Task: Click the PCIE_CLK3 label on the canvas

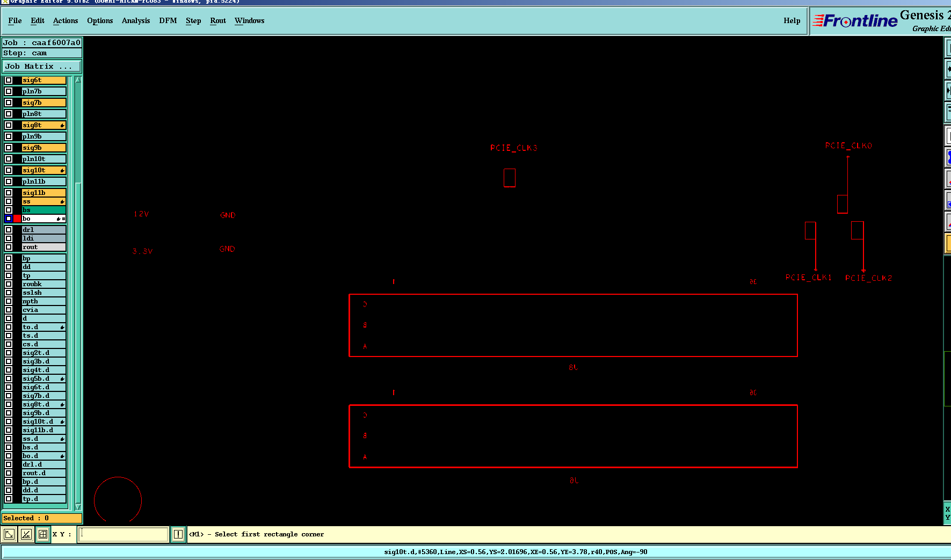Action: [x=513, y=148]
